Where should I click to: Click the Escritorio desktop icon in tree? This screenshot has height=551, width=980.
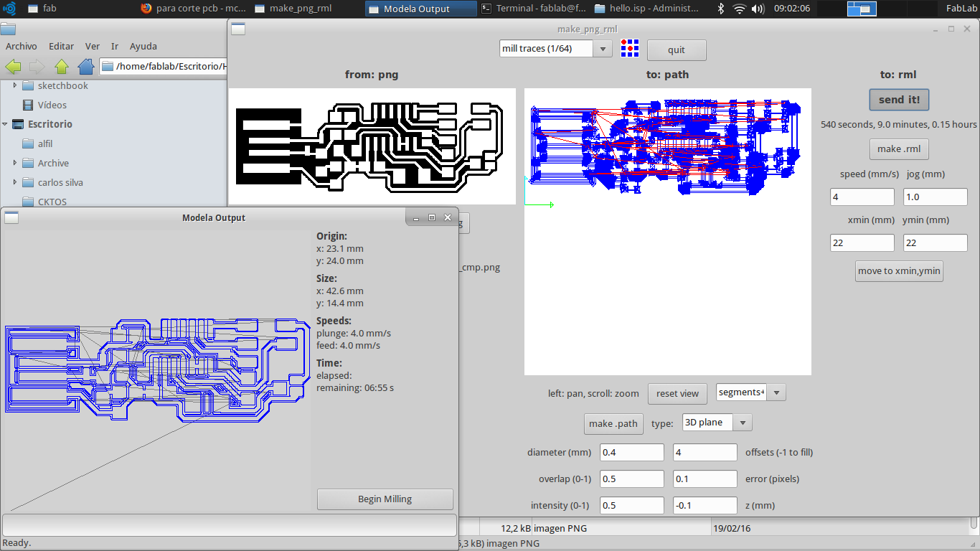(18, 125)
